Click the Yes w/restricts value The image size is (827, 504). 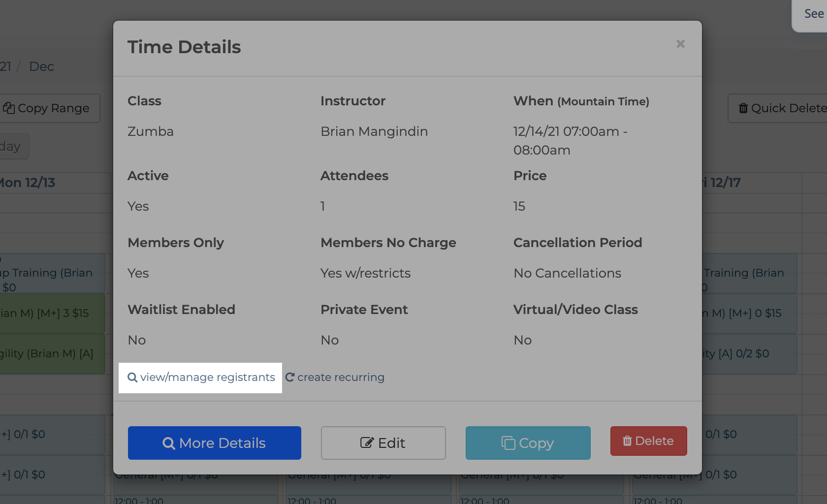[x=366, y=273]
